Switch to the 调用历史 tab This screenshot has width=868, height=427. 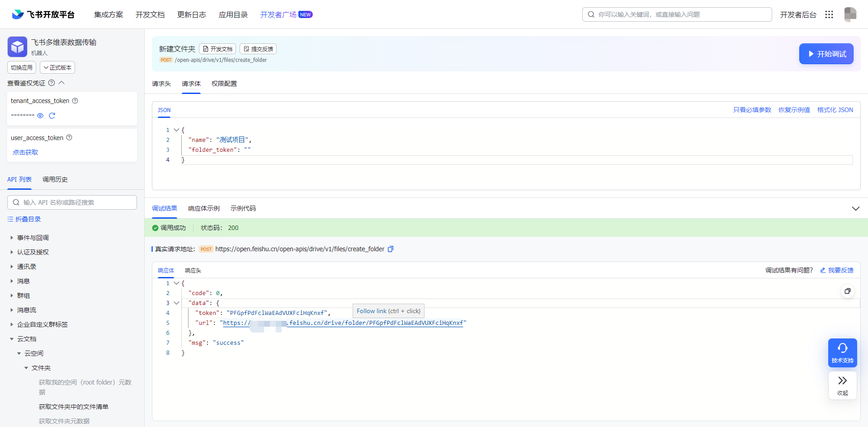pos(55,179)
